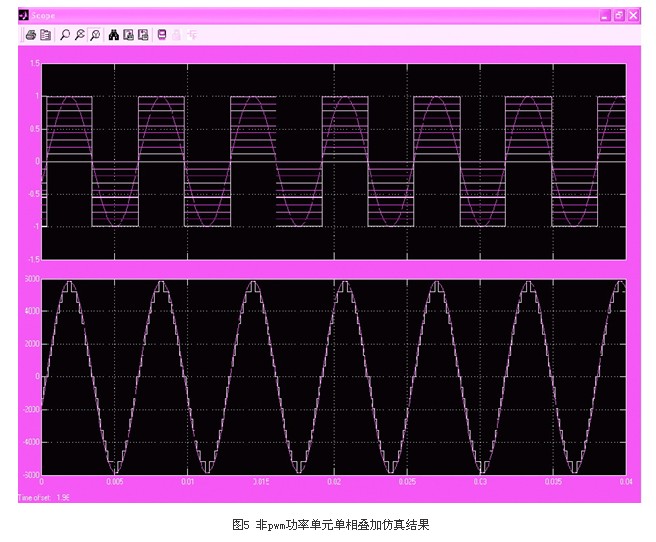Click the greyed-out lock axes selection icon
Screen dimensions: 656x542
pos(177,35)
